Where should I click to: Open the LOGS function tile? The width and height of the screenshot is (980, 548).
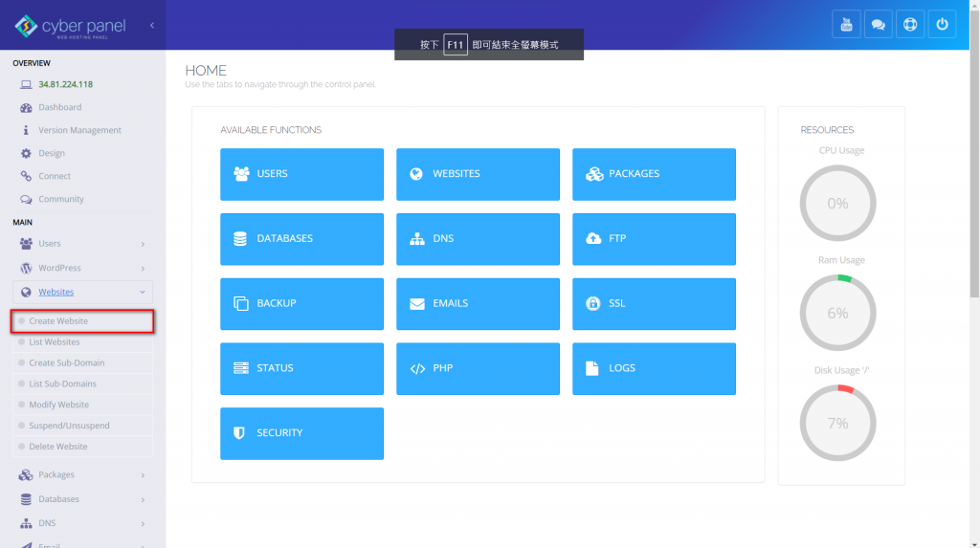(x=654, y=368)
